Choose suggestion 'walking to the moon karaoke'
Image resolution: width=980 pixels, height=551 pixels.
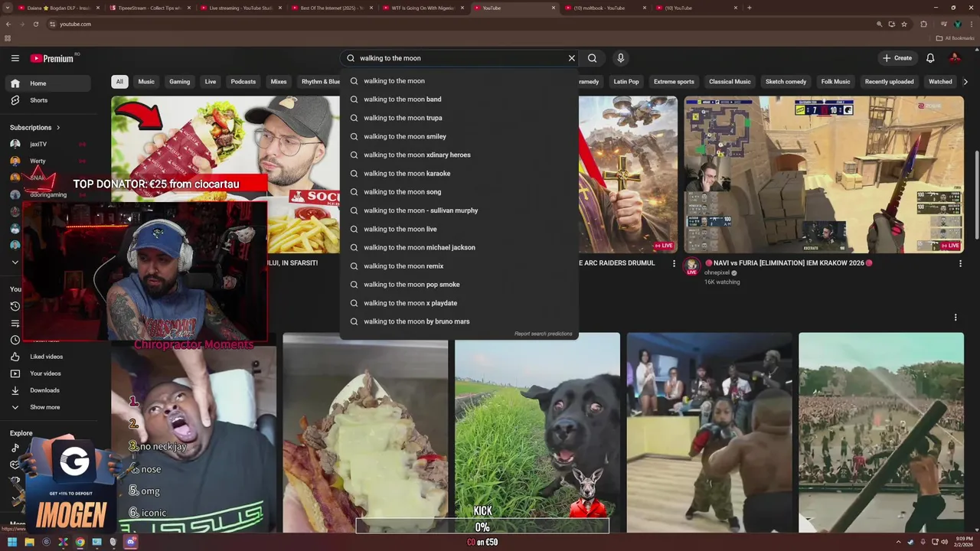point(459,174)
